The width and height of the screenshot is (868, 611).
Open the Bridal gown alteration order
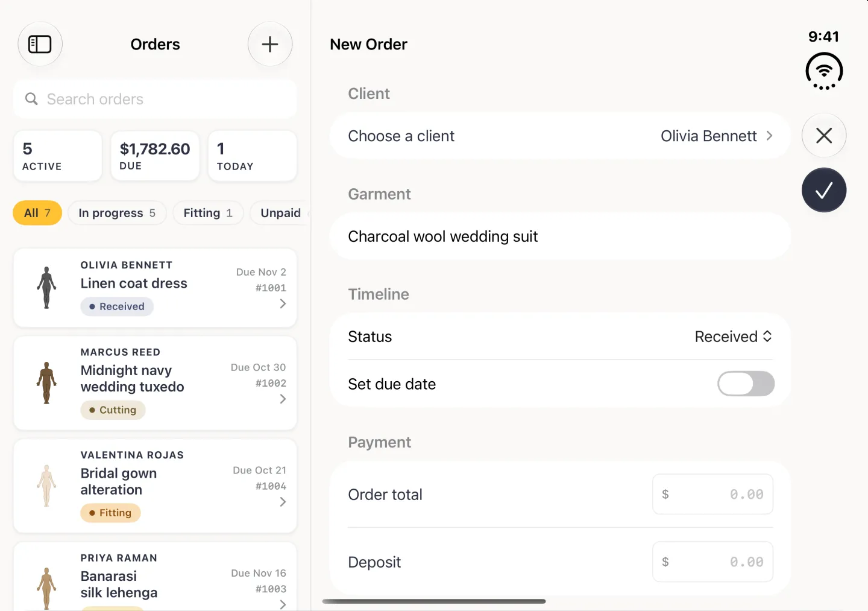coord(155,486)
